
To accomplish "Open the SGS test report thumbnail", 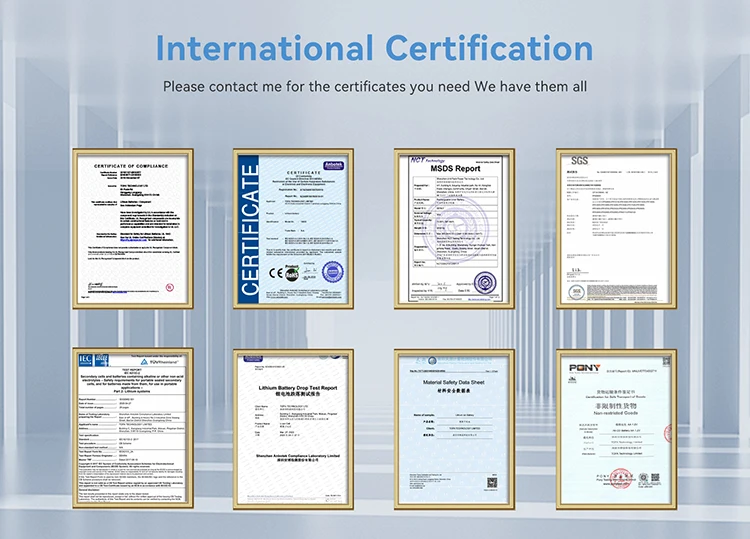I will [x=615, y=228].
